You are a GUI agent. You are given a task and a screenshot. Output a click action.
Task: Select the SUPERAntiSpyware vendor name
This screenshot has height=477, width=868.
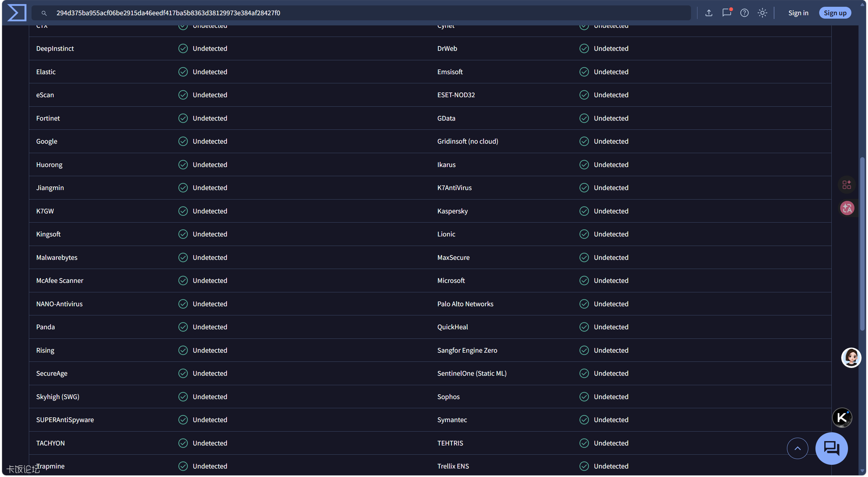(x=65, y=420)
